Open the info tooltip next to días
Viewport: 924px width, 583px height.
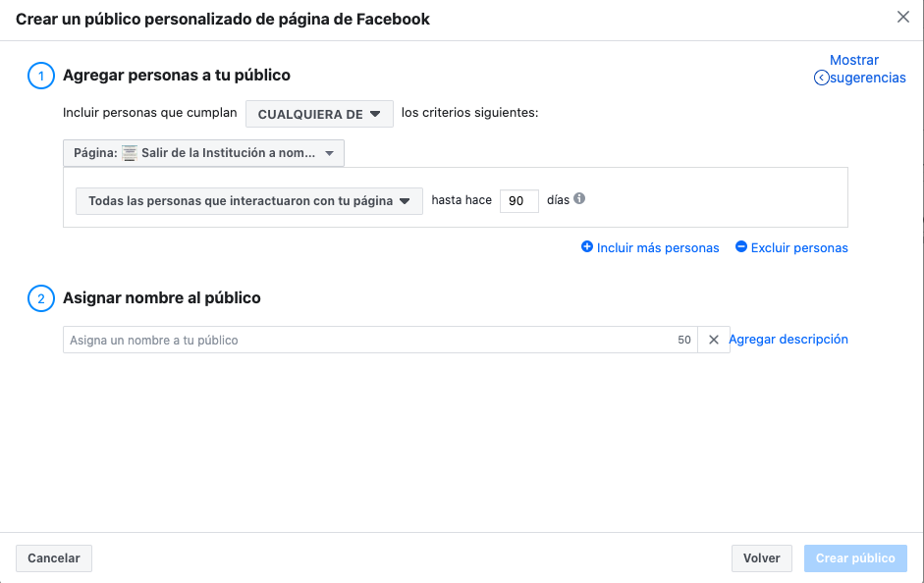point(579,197)
